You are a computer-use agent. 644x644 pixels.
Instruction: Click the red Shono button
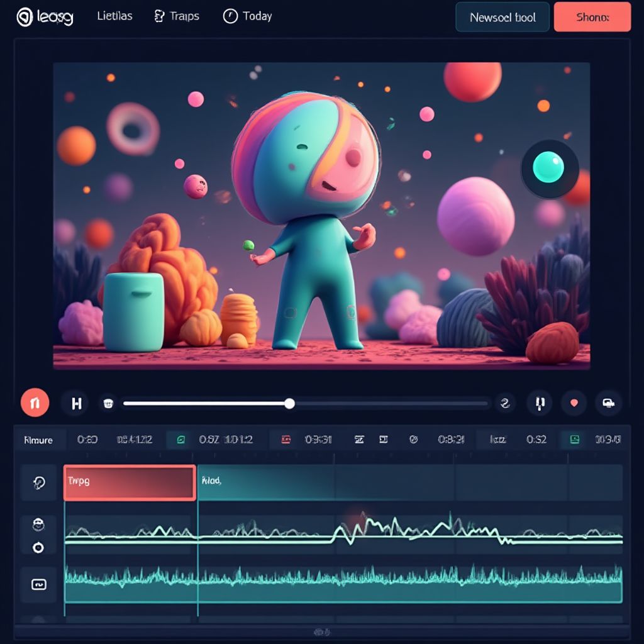592,17
